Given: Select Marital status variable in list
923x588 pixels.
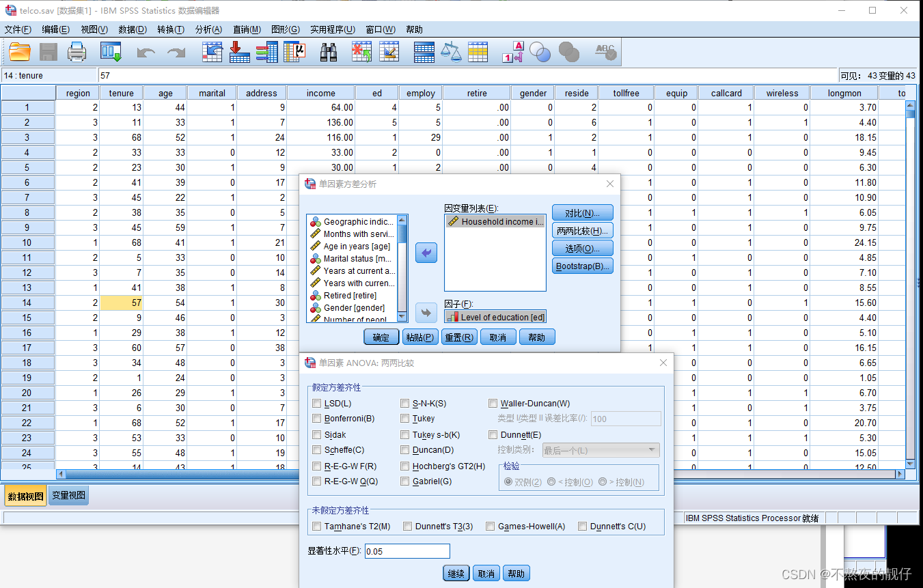Looking at the screenshot, I should pos(352,259).
